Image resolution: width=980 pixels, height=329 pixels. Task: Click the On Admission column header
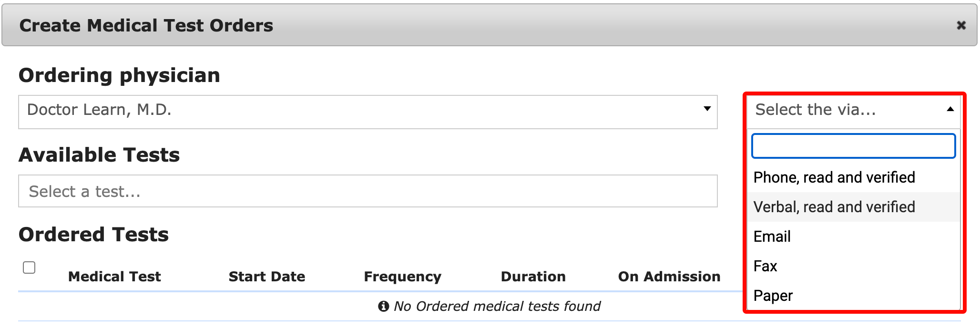pos(669,277)
